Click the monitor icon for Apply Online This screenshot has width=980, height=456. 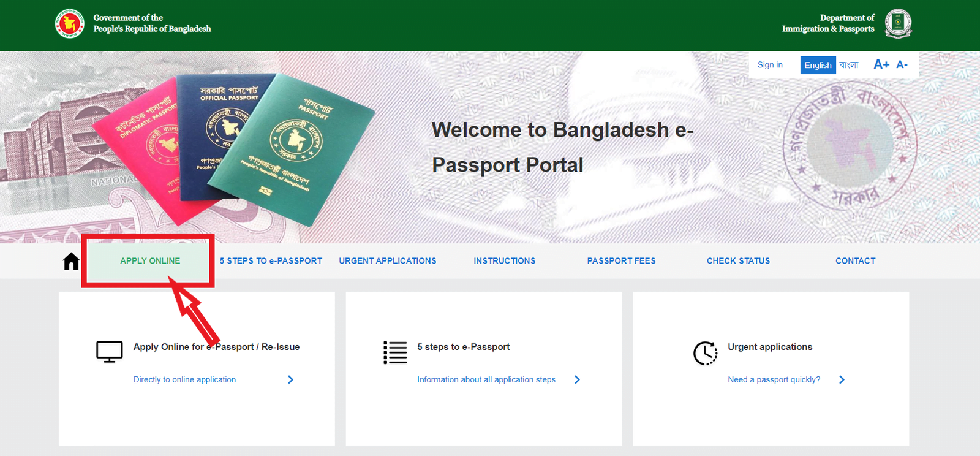coord(110,352)
